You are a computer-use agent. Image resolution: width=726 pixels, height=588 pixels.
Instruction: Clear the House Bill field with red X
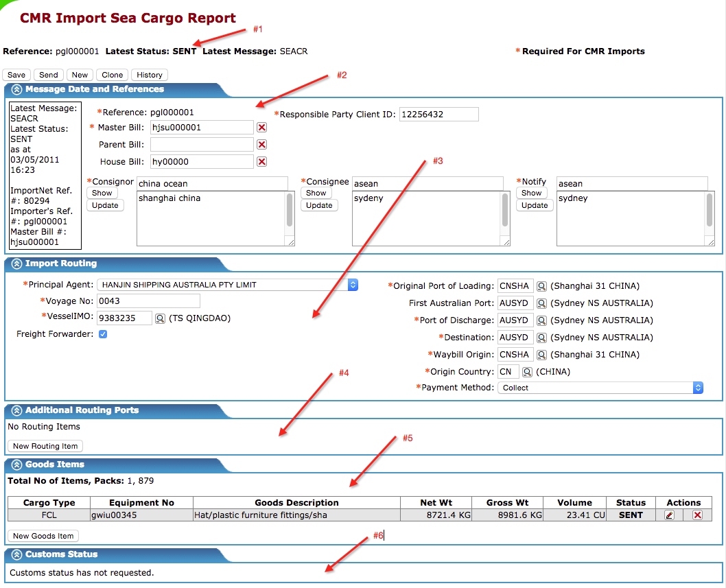[261, 162]
